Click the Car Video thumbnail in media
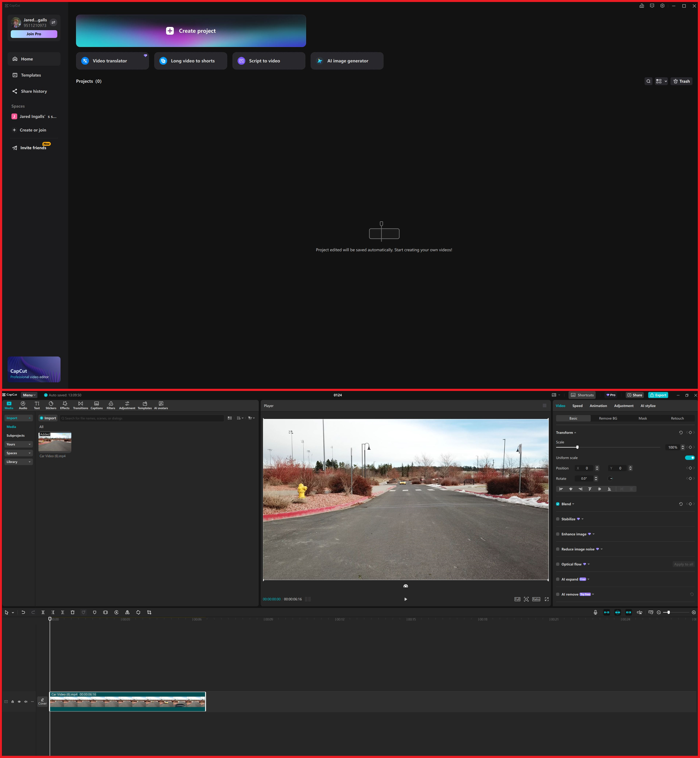The width and height of the screenshot is (700, 758). tap(54, 442)
